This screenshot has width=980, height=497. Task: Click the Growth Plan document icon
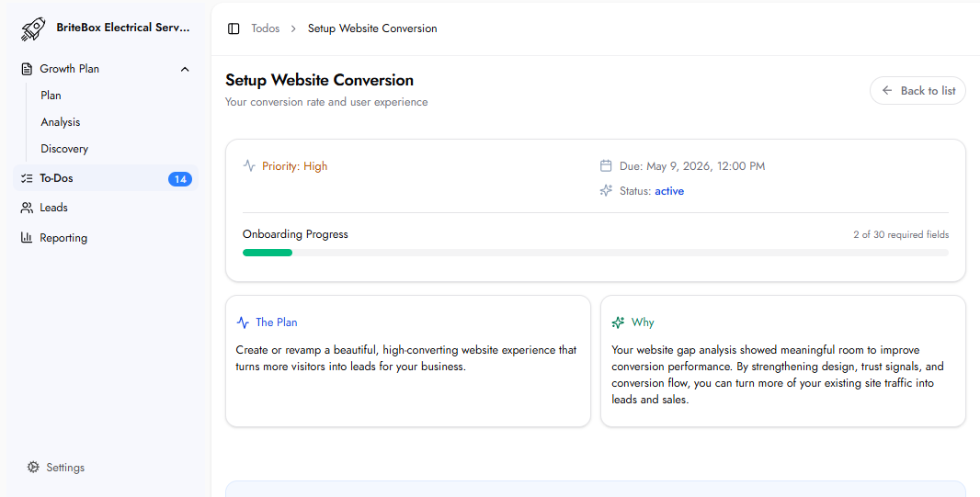(27, 69)
